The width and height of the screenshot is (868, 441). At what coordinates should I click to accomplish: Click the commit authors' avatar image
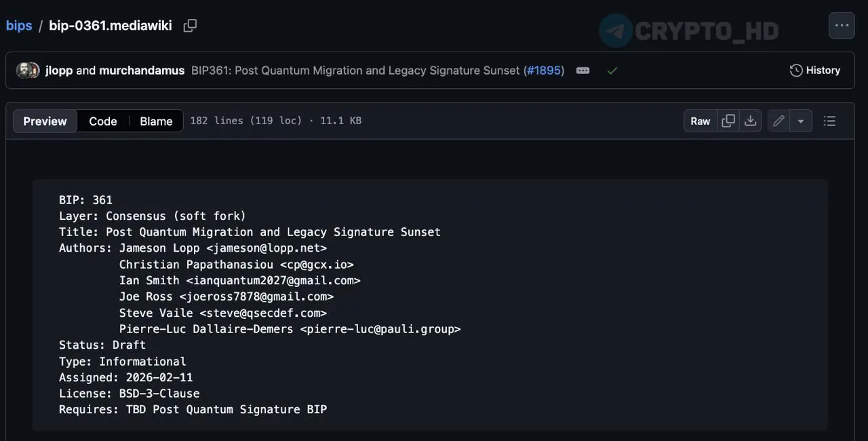coord(27,71)
